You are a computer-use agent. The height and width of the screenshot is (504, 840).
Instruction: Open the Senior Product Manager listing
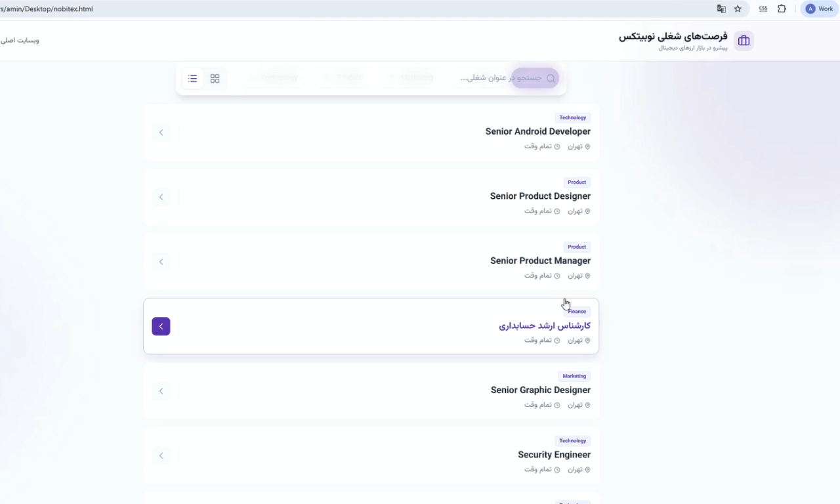[539, 261]
